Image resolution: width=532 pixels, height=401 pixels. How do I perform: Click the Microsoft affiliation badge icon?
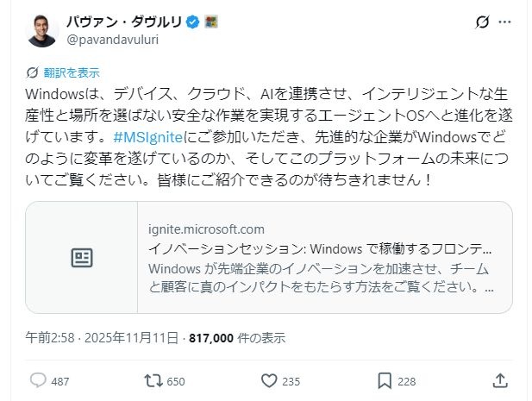point(211,22)
